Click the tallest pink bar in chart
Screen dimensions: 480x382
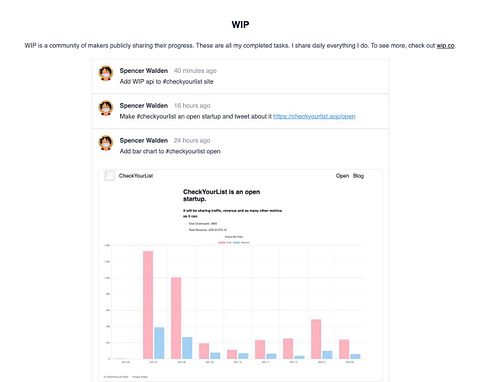tap(148, 305)
